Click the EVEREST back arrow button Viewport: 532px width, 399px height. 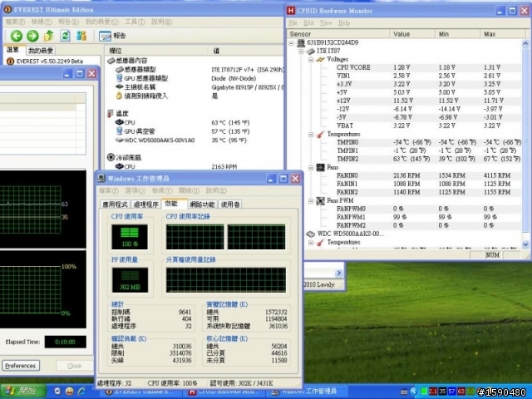coord(16,36)
